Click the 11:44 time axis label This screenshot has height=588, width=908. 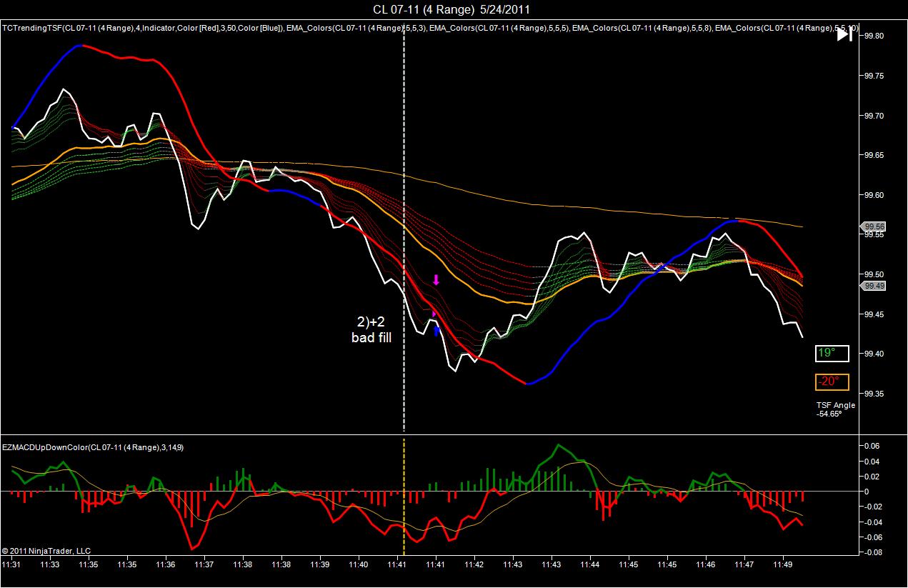click(x=590, y=564)
